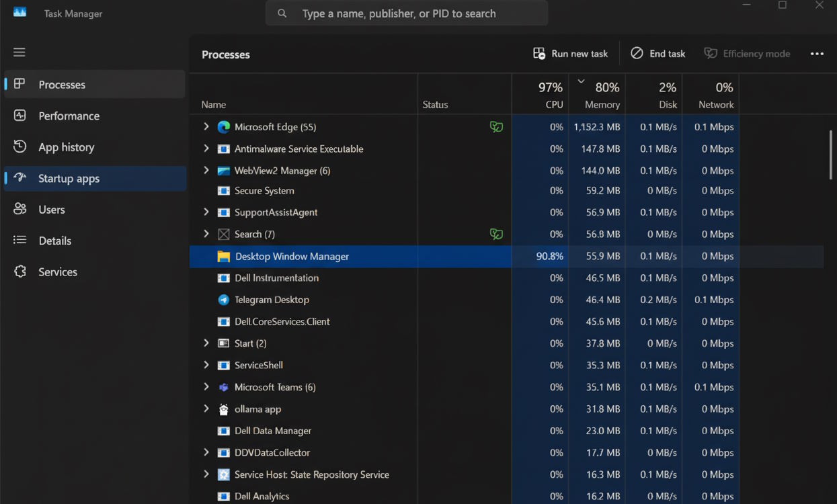The image size is (837, 504).
Task: Open the Performance page in sidebar
Action: coord(69,116)
